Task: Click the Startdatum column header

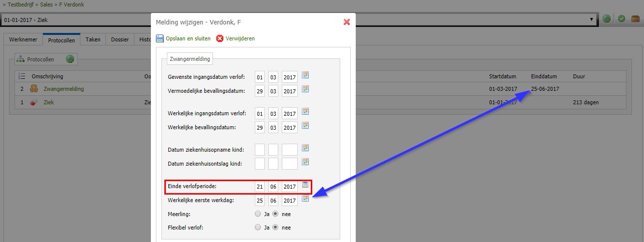Action: (x=502, y=76)
